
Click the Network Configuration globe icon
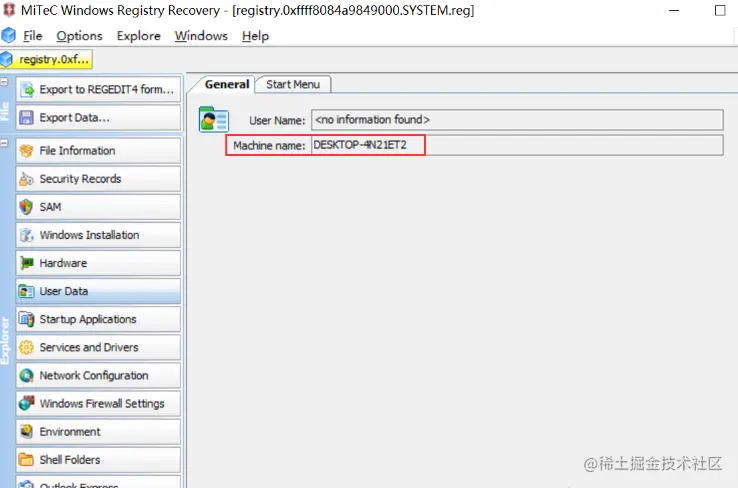(26, 376)
